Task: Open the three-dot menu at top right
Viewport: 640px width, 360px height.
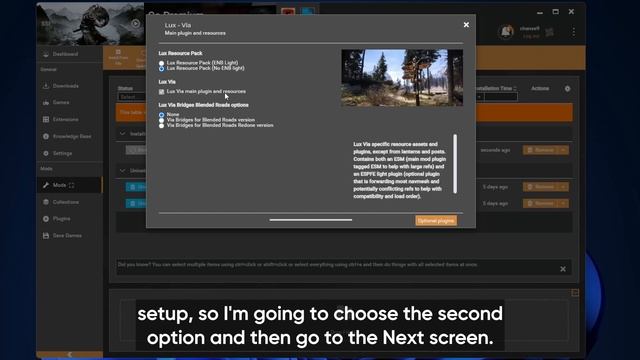Action: 573,32
